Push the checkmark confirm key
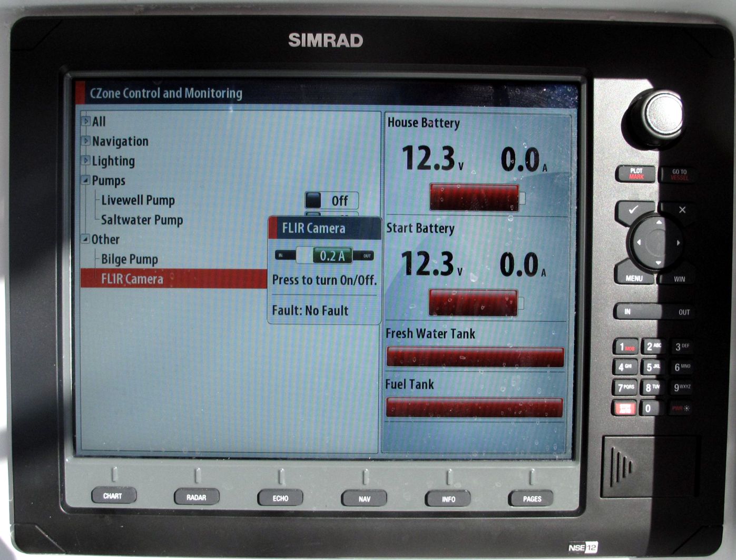This screenshot has height=560, width=736. (634, 210)
